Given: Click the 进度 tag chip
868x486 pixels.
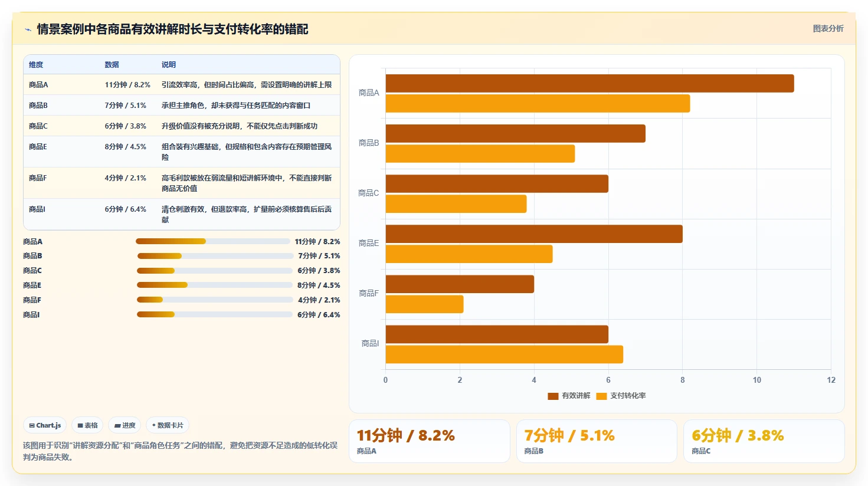Looking at the screenshot, I should click(x=125, y=425).
